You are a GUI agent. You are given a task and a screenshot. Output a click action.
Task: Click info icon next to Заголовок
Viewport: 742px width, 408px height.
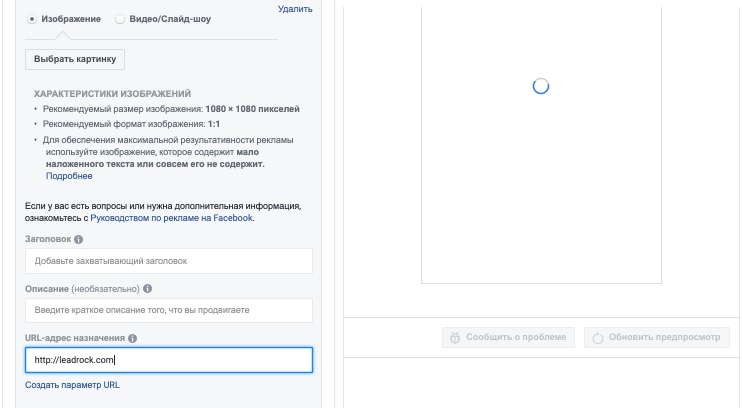coord(79,239)
